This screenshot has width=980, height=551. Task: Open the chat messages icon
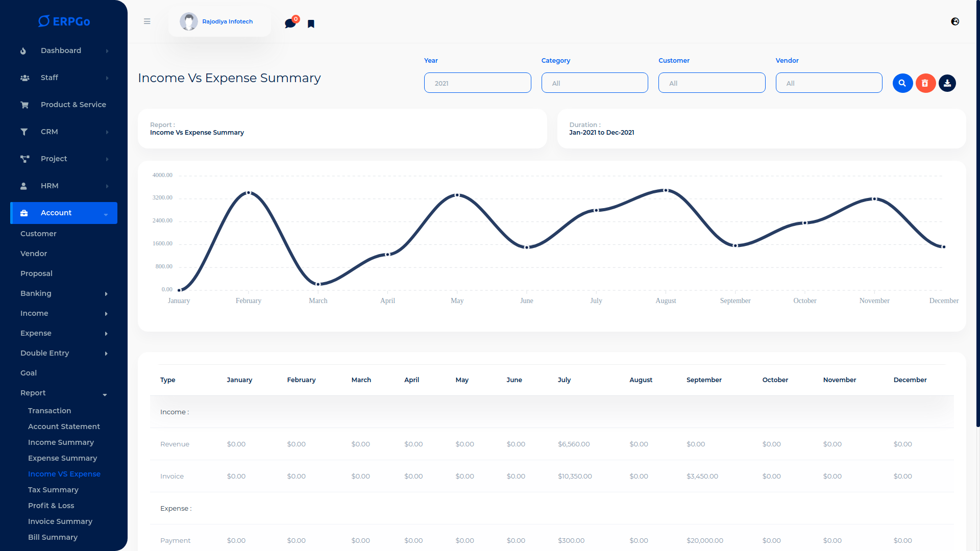(x=290, y=23)
